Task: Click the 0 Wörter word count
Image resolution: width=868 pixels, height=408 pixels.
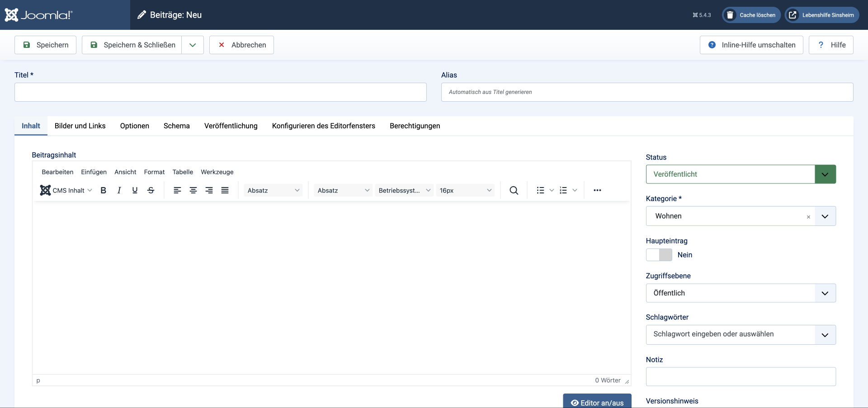Action: pos(608,380)
